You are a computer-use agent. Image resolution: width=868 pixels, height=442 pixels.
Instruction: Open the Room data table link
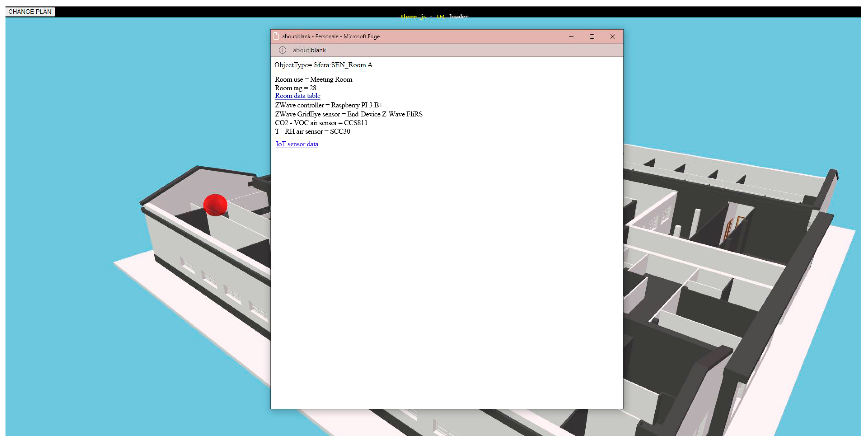tap(297, 96)
